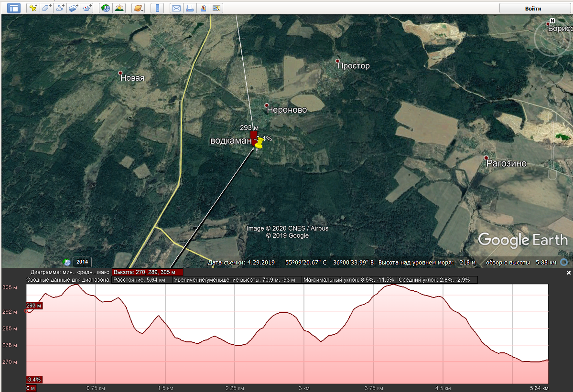Screen dimensions: 573x392
Task: Click the Print icon
Action: coord(190,8)
